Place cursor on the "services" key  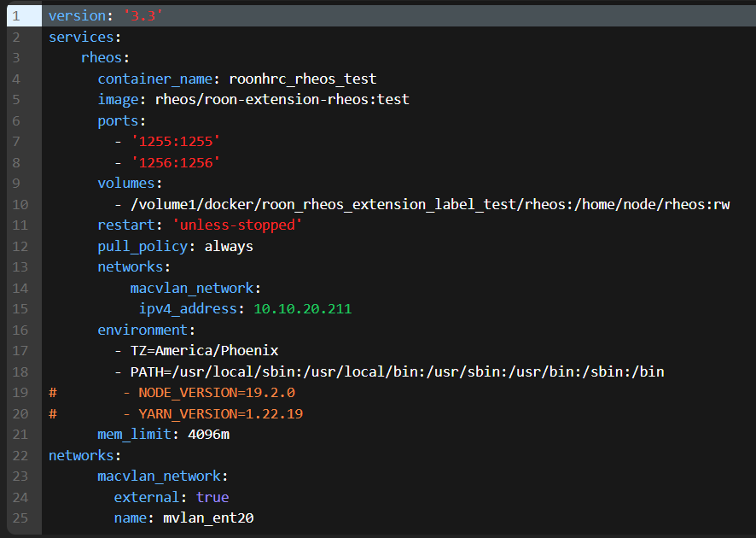81,38
